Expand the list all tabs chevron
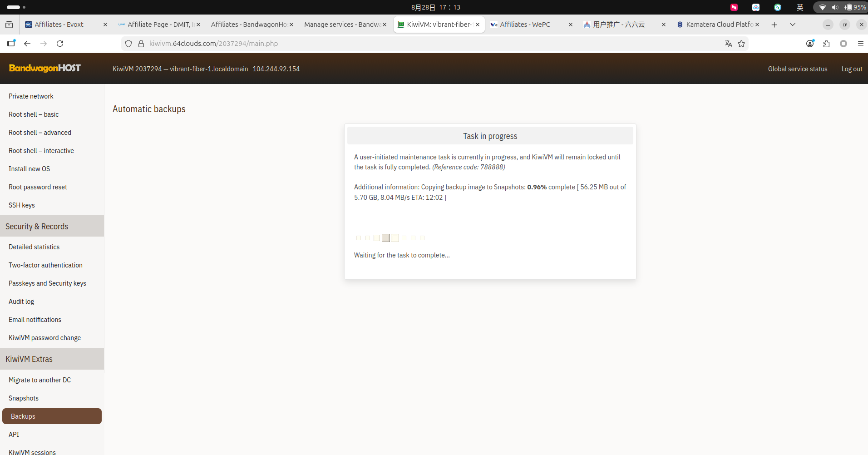 793,25
